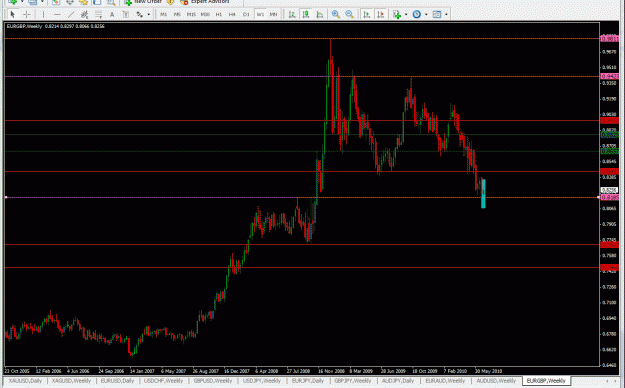Select the Fibonacci retracement tool

(98, 14)
